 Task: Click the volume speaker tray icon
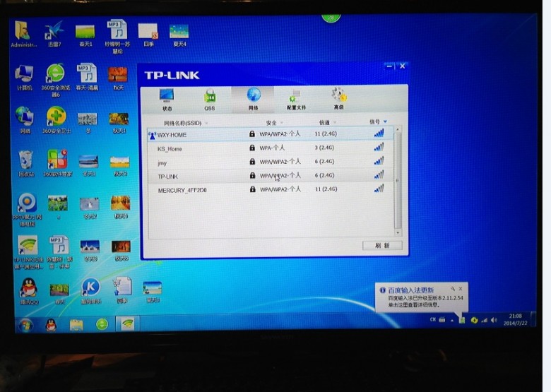pyautogui.click(x=494, y=320)
